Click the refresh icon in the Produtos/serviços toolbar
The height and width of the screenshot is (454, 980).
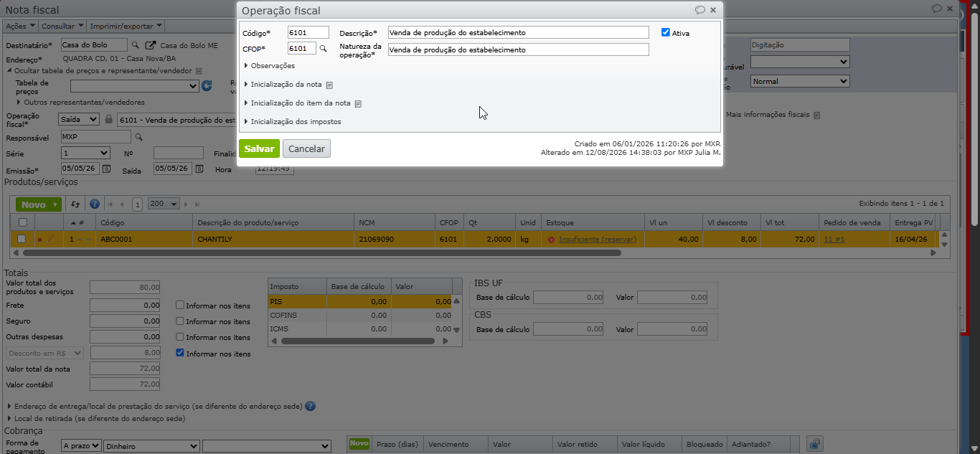75,204
